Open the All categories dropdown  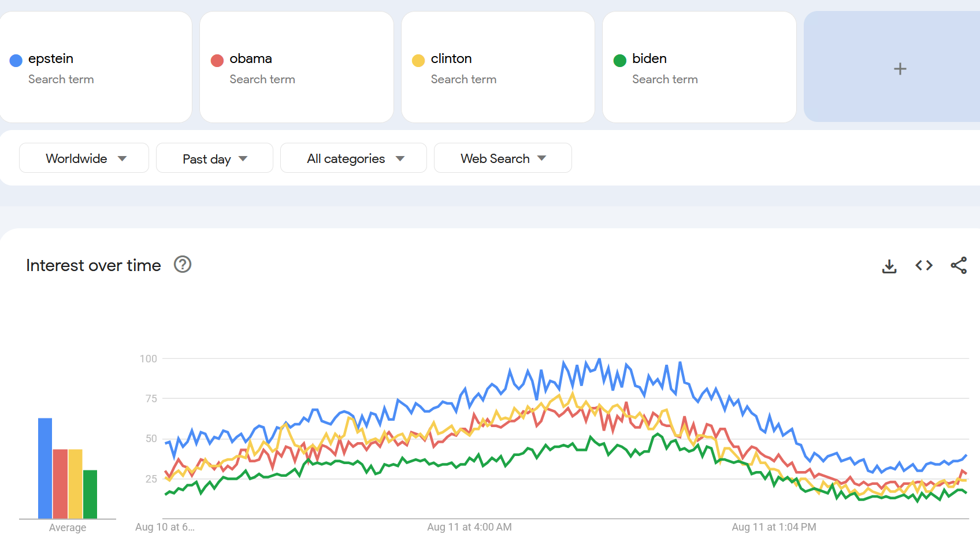(354, 158)
